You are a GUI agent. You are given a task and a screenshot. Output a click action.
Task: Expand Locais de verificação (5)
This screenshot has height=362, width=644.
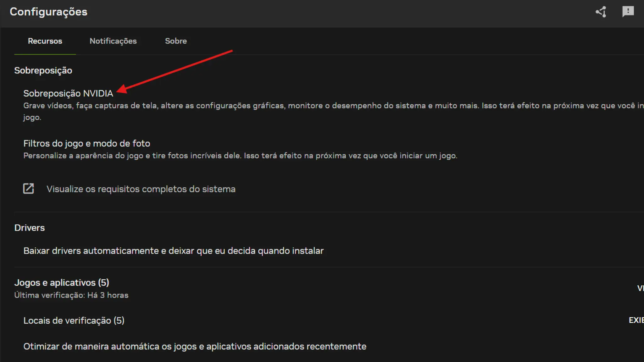click(x=74, y=321)
